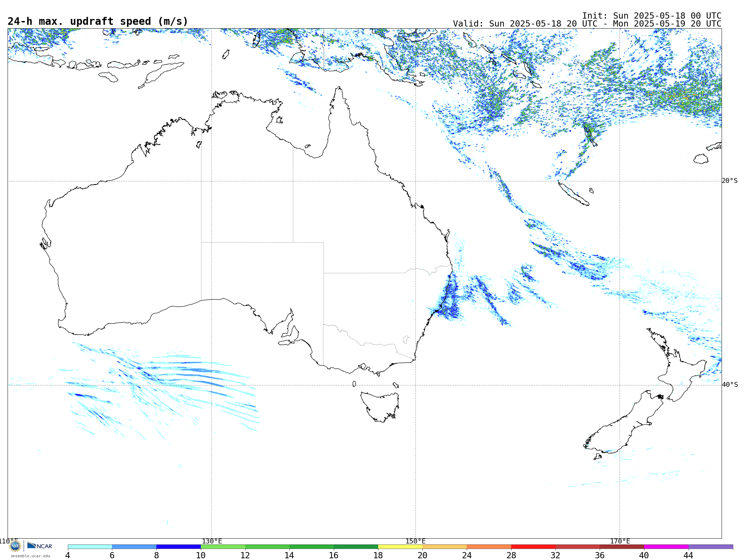Viewport: 744px width, 560px height.
Task: Click the bright red 28–32 m/s swatch
Action: 533,547
